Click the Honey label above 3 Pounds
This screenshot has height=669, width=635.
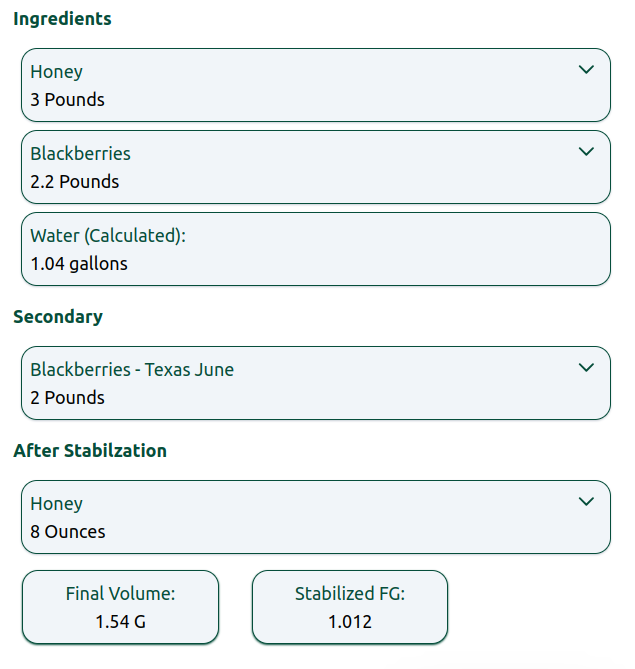tap(56, 72)
